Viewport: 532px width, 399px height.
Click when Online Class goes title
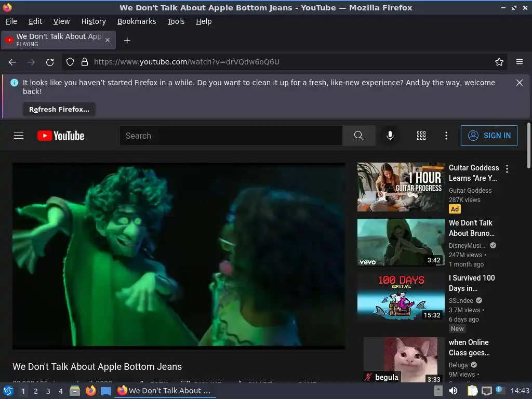469,348
